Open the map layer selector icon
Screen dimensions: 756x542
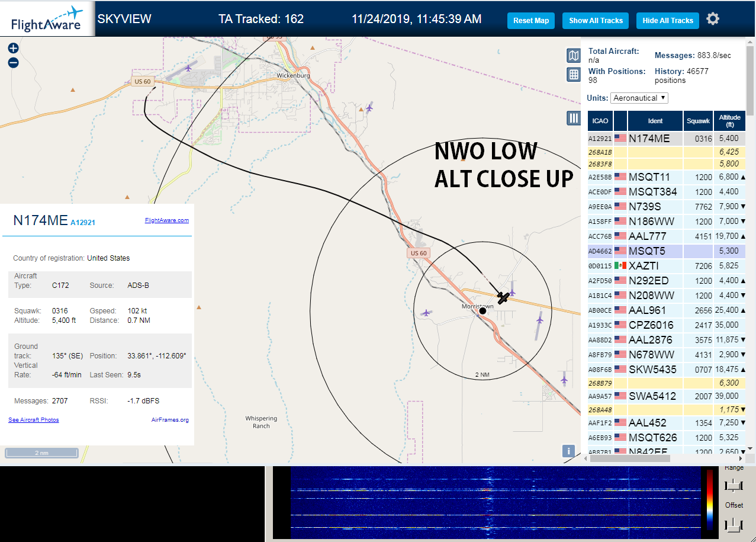click(574, 56)
